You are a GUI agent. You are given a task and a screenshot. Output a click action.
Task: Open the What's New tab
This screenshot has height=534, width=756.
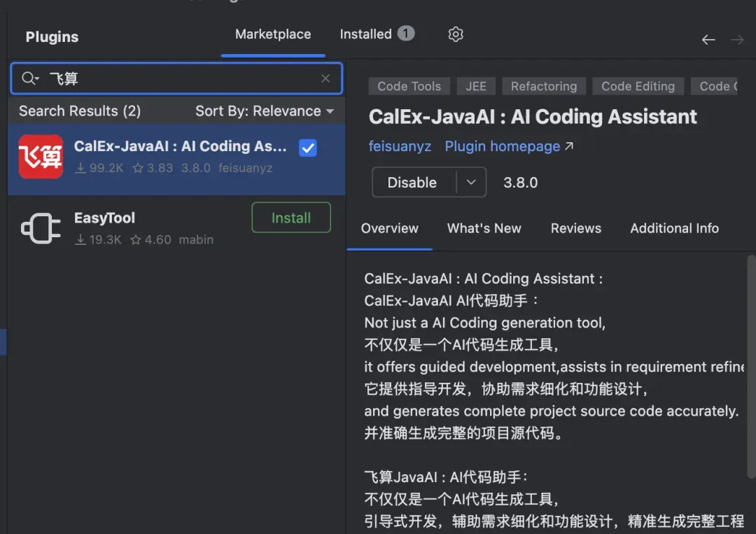point(484,228)
